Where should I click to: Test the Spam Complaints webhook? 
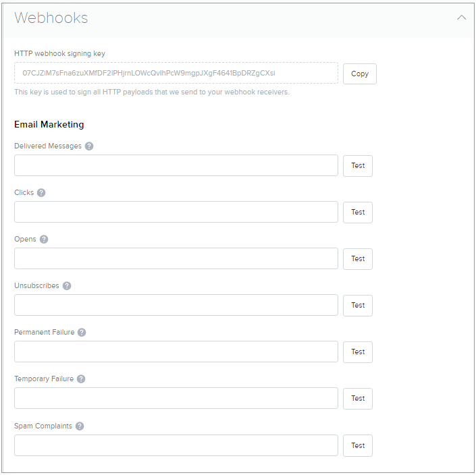pyautogui.click(x=358, y=445)
